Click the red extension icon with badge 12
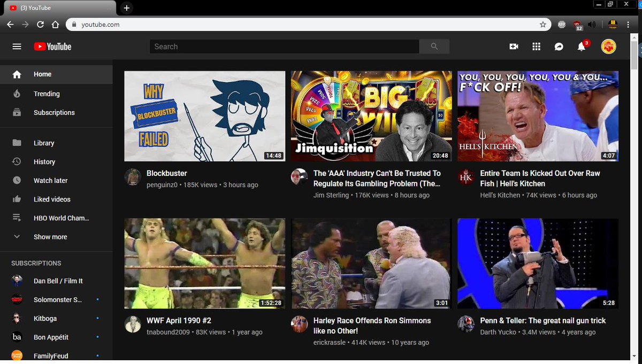 tap(577, 25)
